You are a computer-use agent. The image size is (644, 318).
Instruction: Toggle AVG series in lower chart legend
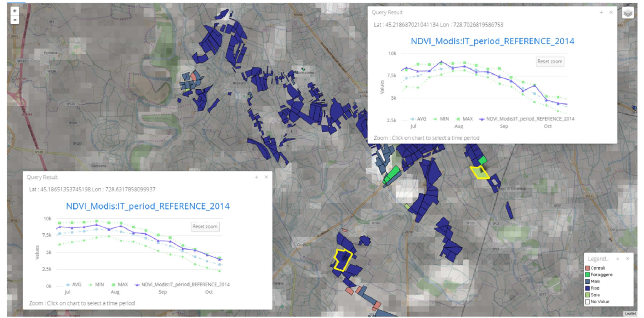point(73,284)
